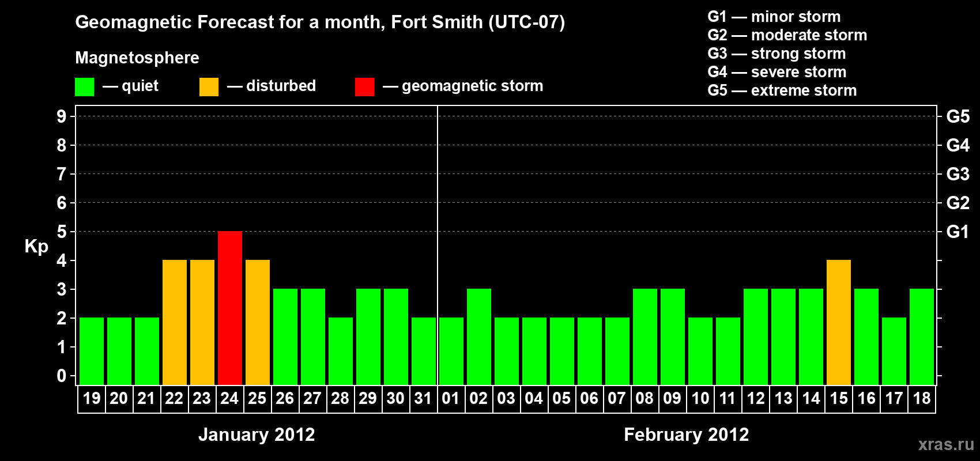Image resolution: width=980 pixels, height=461 pixels.
Task: Click the green bar for January 19
Action: tap(92, 352)
